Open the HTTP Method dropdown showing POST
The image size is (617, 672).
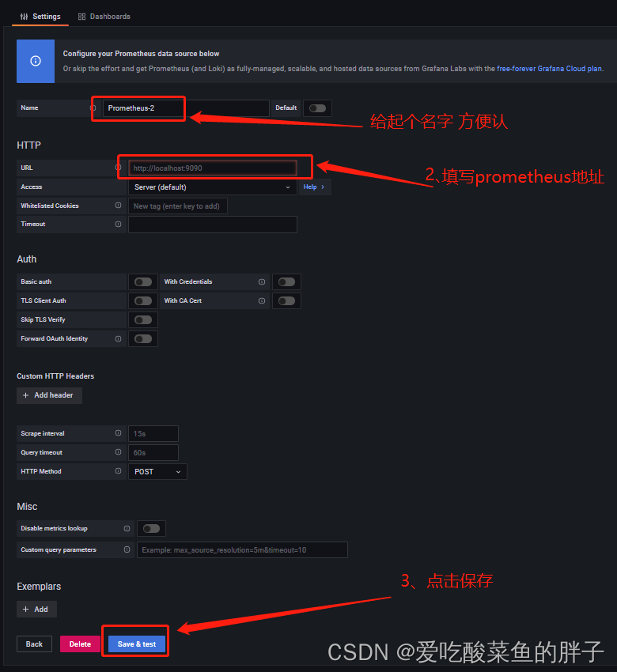(x=157, y=472)
